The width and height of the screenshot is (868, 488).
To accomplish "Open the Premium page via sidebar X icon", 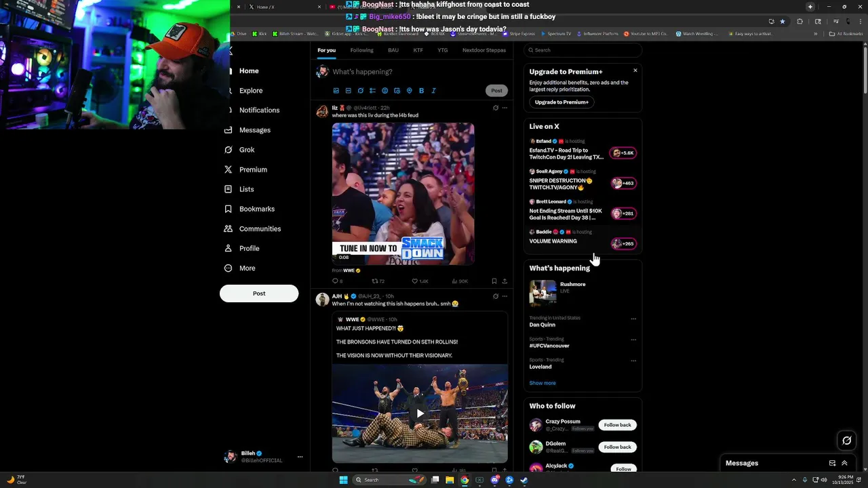I will pyautogui.click(x=229, y=169).
